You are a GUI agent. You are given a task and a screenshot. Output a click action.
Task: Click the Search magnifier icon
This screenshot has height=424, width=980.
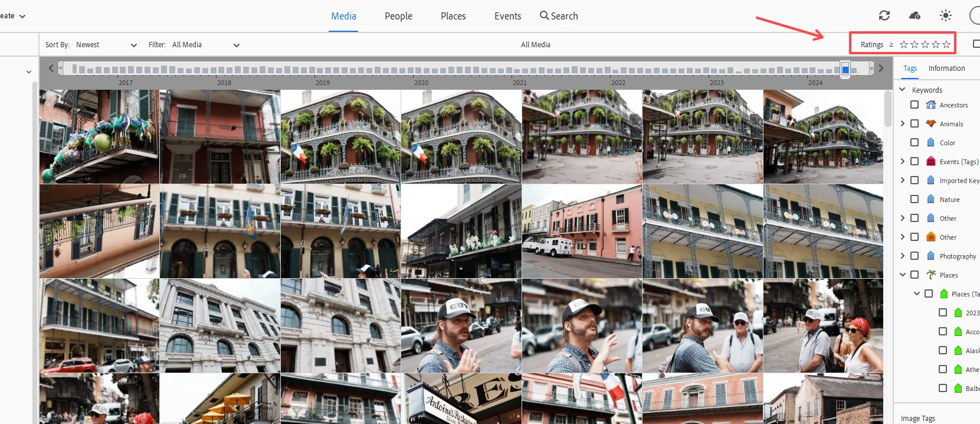tap(544, 15)
